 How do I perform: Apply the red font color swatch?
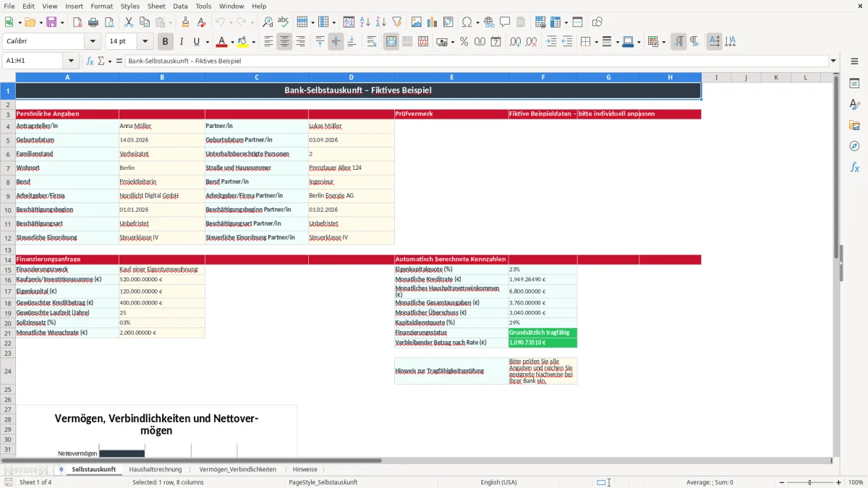[221, 42]
